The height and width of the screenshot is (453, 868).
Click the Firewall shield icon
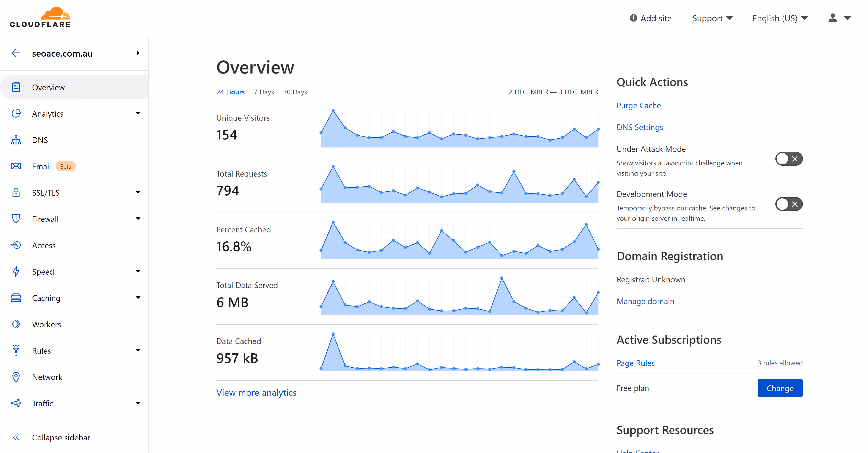tap(16, 219)
